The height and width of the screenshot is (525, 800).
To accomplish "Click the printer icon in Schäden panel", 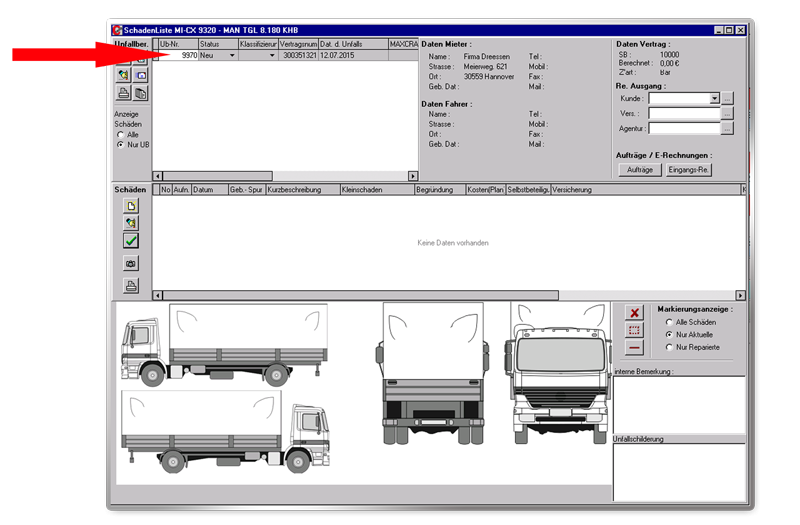I will click(x=131, y=286).
